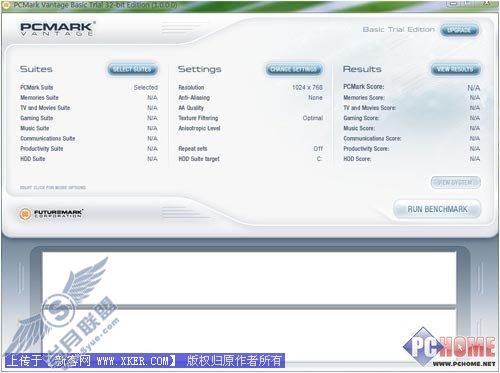The height and width of the screenshot is (373, 500).
Task: Click the Suites section heading
Action: (x=36, y=69)
